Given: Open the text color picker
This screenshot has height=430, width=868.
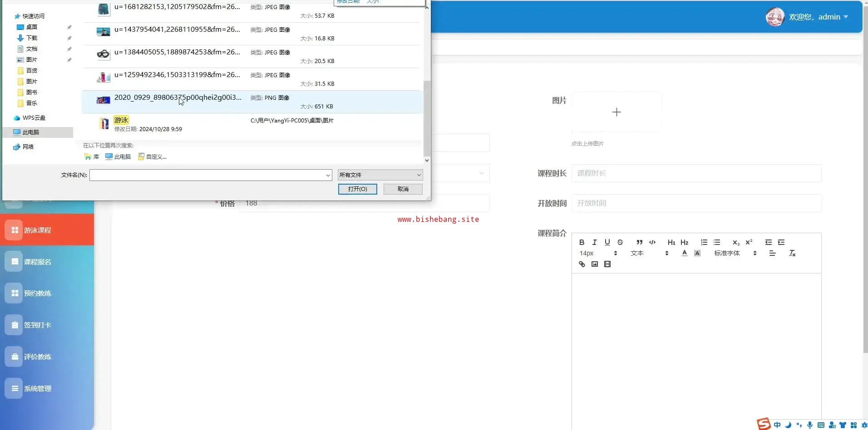Looking at the screenshot, I should [684, 253].
